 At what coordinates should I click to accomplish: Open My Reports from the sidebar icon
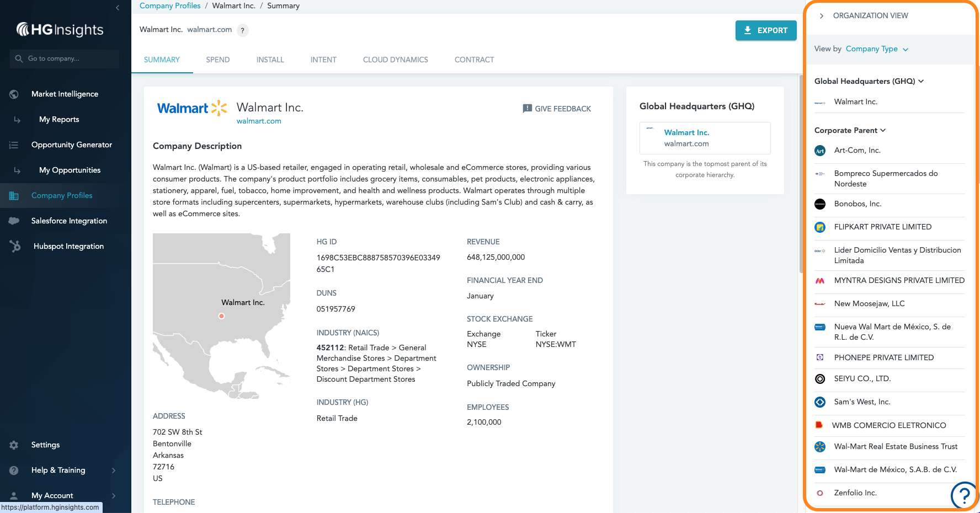[x=17, y=119]
